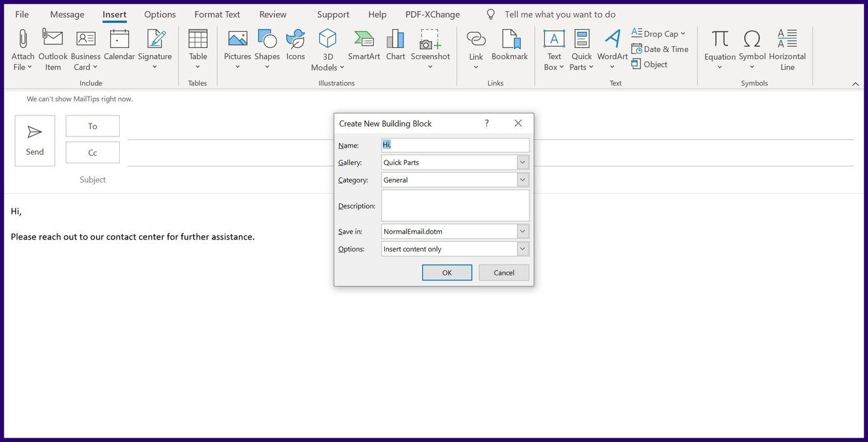Screen dimensions: 868x442
Task: Insert a Calendar into the email
Action: coord(119,45)
